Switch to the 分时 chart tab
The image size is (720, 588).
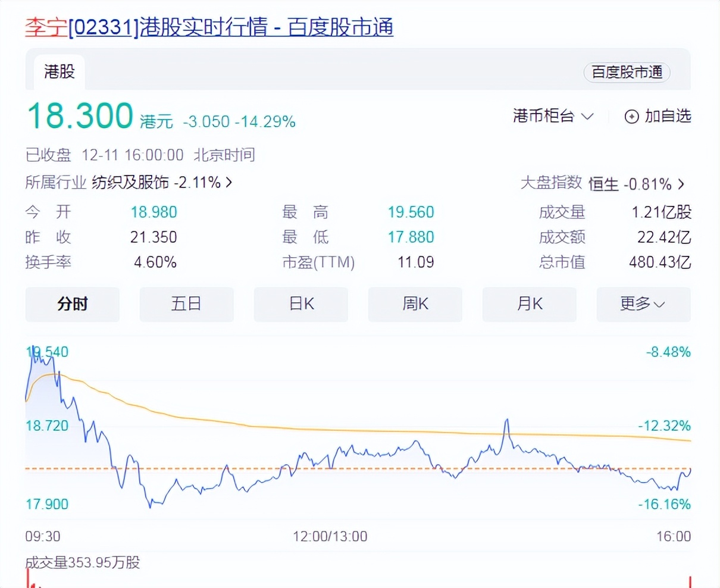click(x=73, y=304)
